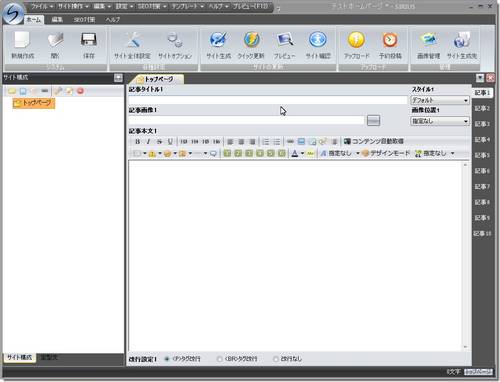
Task: Open サイト全体設定 site settings
Action: pyautogui.click(x=132, y=40)
